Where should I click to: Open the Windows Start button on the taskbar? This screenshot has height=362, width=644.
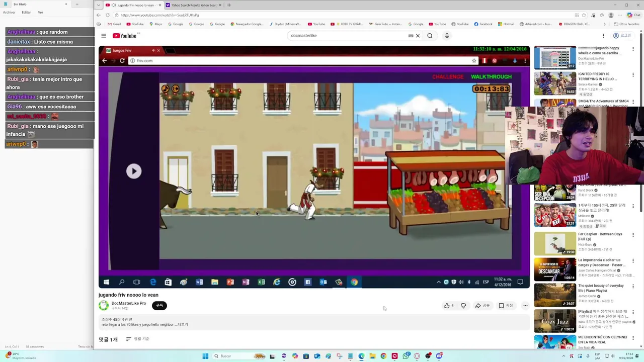coord(205,356)
